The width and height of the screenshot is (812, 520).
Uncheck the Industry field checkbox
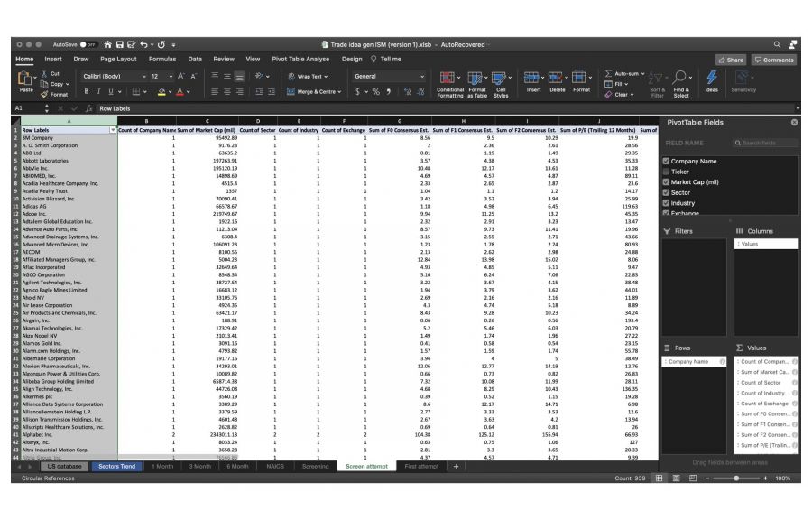point(666,203)
